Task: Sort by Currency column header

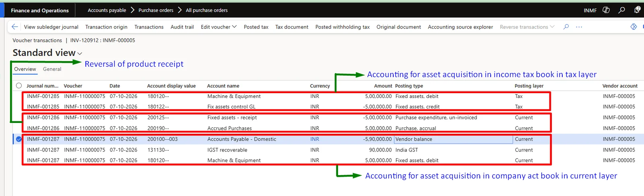Action: pyautogui.click(x=320, y=86)
